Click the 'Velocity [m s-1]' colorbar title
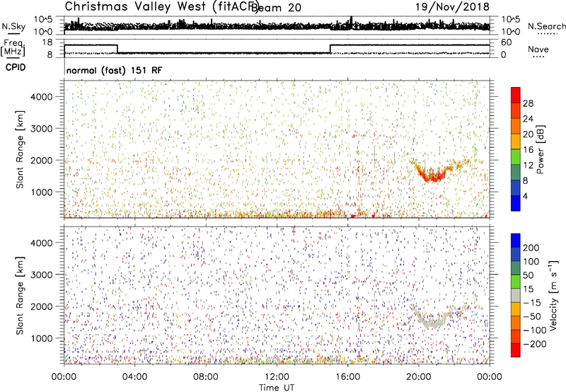 (553, 295)
